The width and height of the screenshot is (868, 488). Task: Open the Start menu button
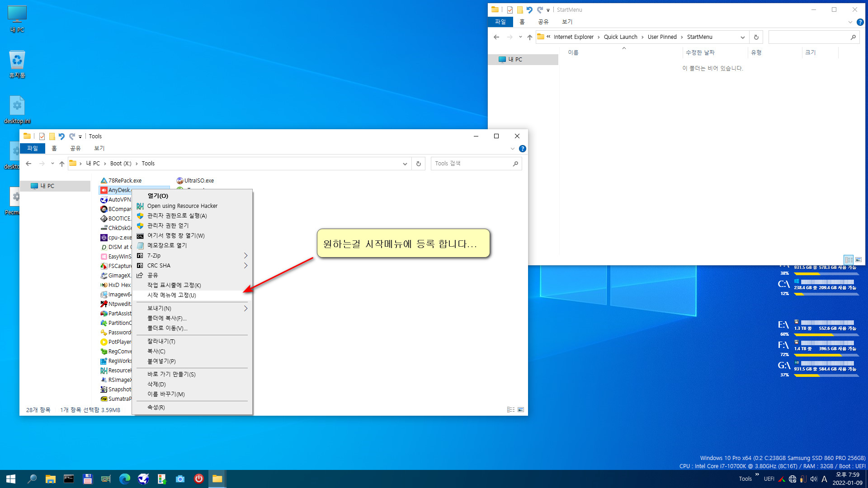coord(11,479)
